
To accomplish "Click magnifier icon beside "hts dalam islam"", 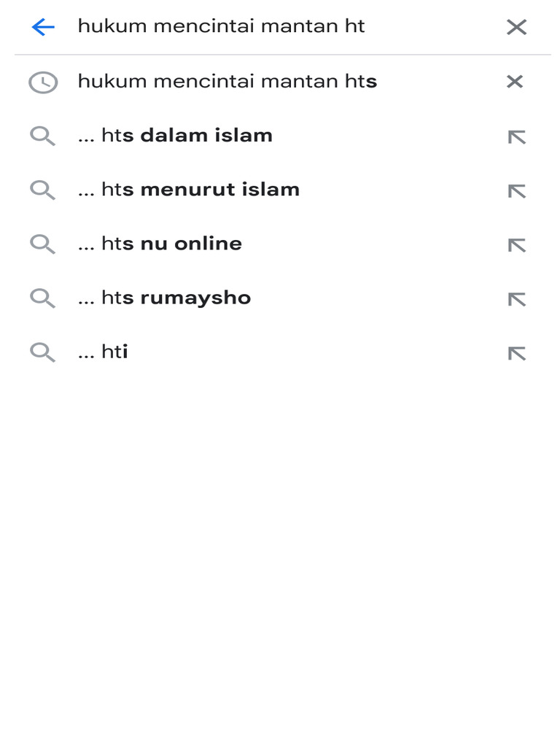I will tap(42, 136).
